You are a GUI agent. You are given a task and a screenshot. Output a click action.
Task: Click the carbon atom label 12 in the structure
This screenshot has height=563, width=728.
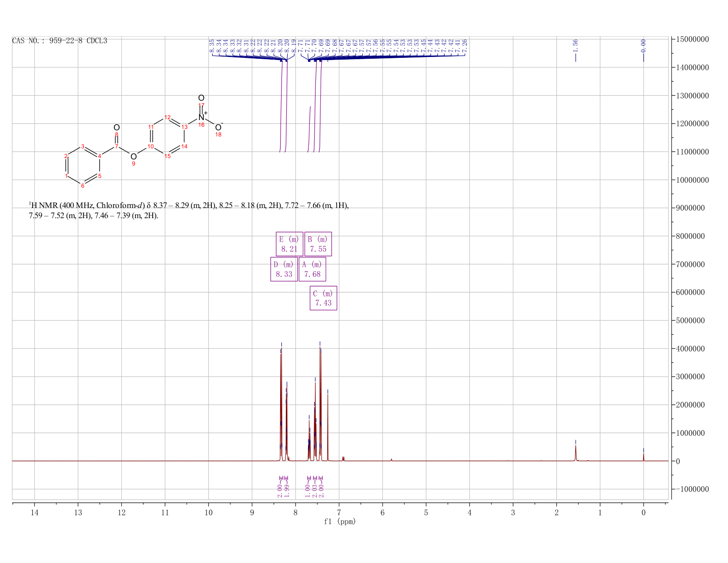pos(168,117)
